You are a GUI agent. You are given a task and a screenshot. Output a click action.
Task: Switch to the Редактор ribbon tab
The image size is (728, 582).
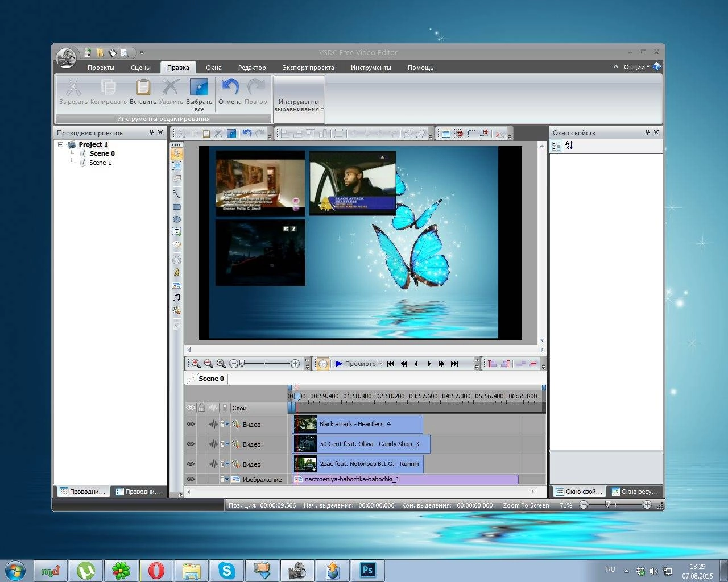point(252,68)
